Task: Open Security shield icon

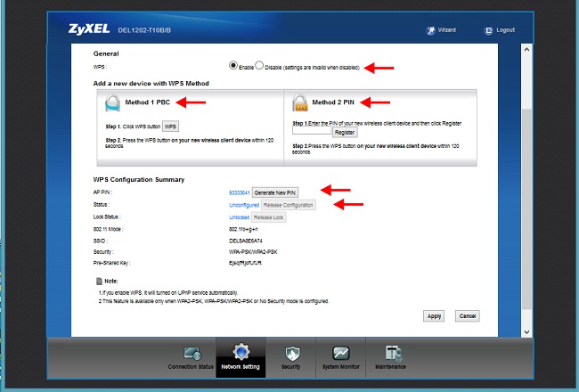Action: click(x=292, y=353)
